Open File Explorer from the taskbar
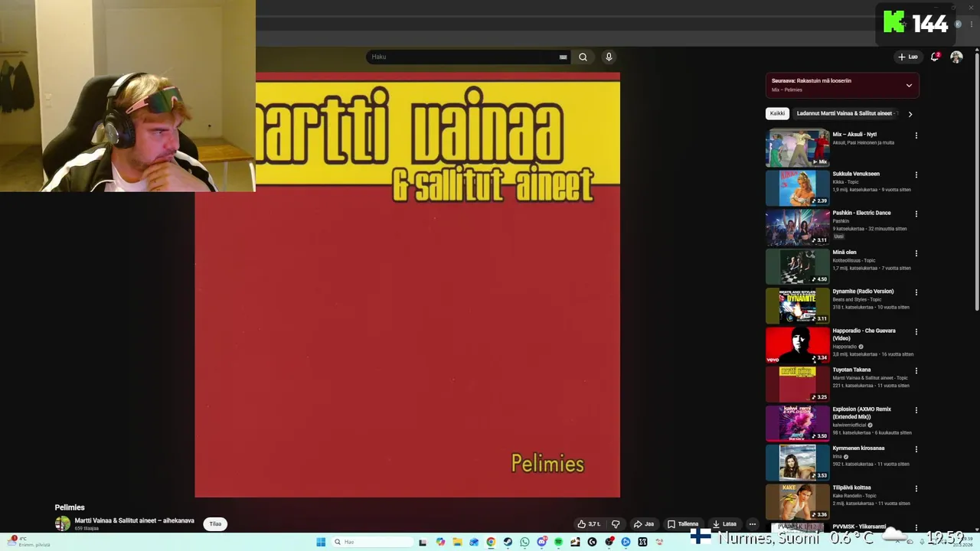 457,542
